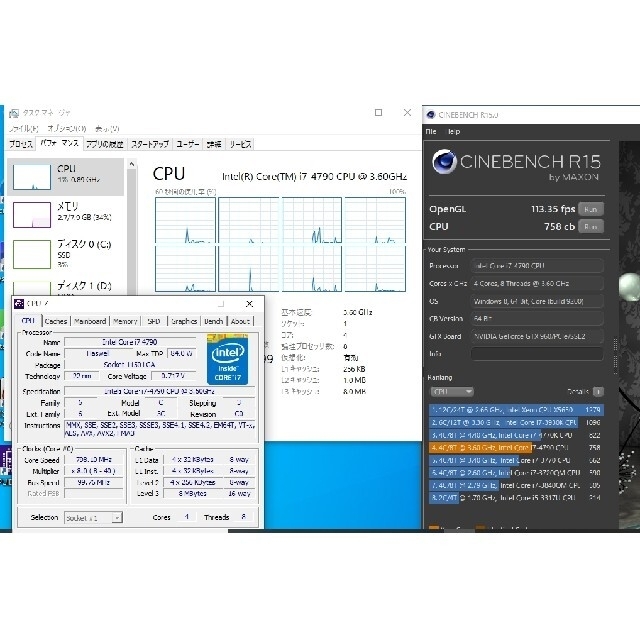
Task: Click the Task Manager title bar icon
Action: click(x=14, y=113)
